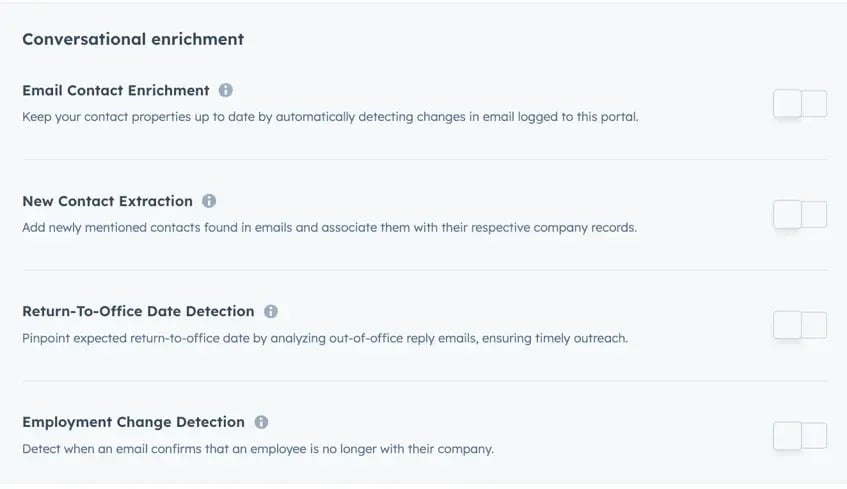Screen dimensions: 847x489
Task: Open New Contact Extraction info tooltip icon
Action: coord(209,201)
